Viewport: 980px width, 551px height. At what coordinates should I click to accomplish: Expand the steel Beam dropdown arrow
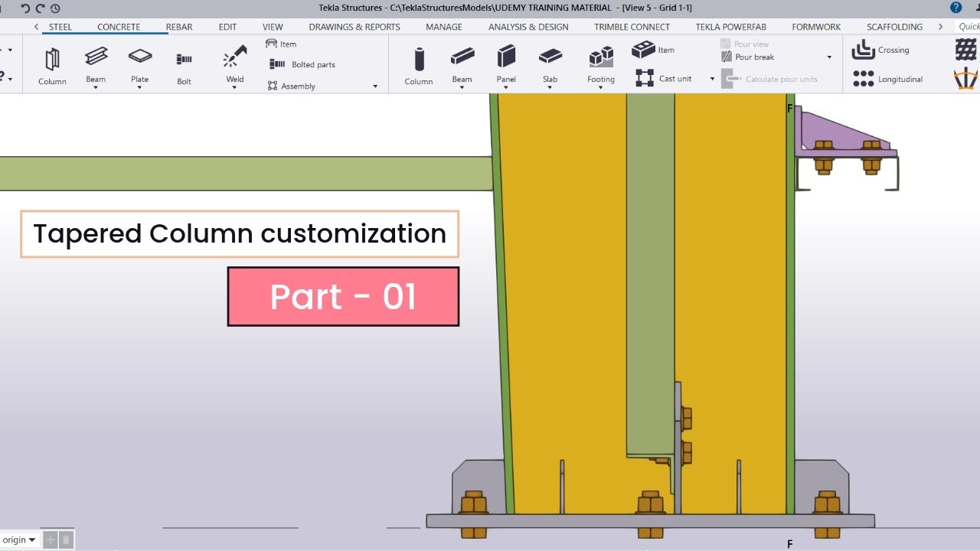(96, 87)
